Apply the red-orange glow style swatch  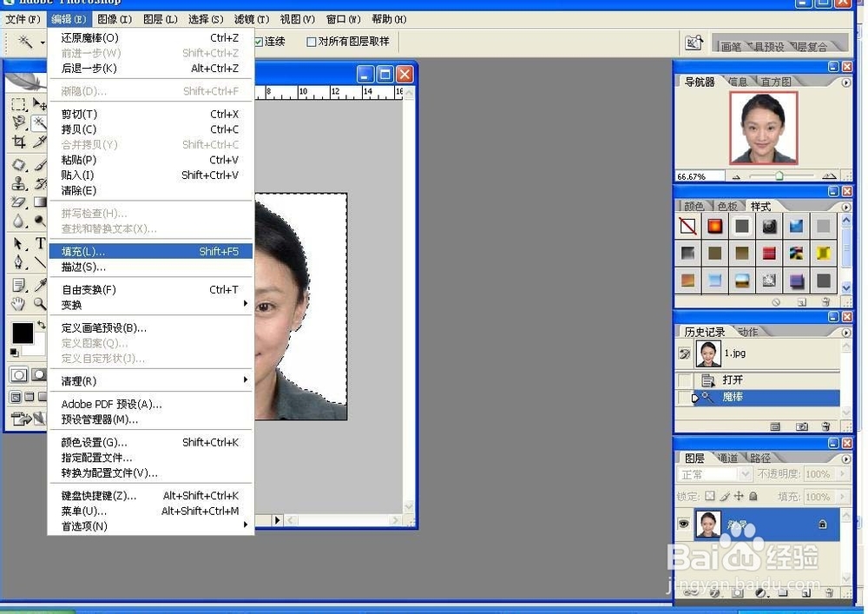click(x=714, y=226)
